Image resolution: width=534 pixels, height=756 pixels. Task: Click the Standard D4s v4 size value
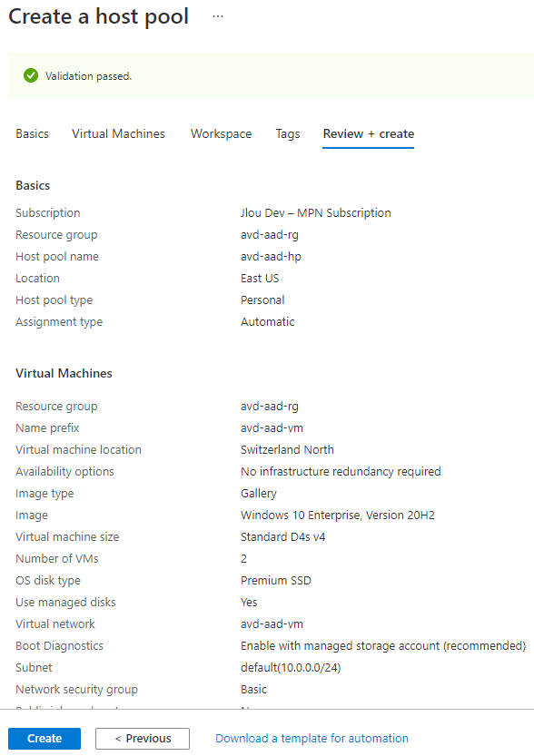pyautogui.click(x=282, y=536)
